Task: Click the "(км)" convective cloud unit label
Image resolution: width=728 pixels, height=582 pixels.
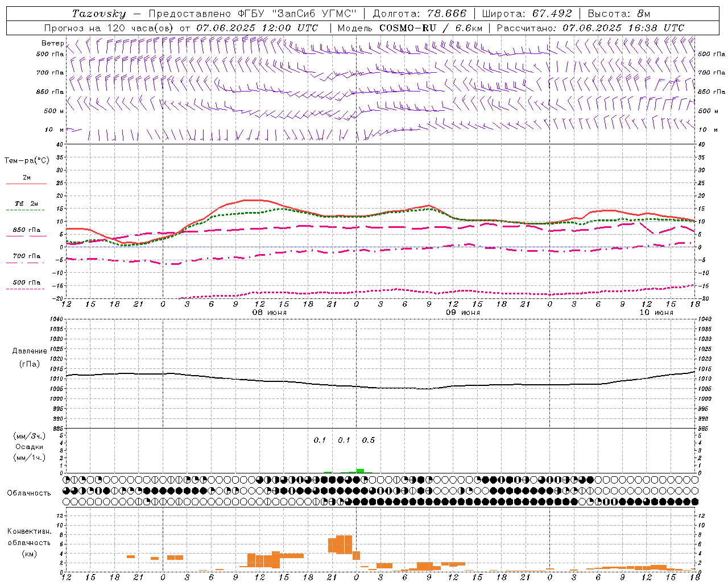Action: point(30,554)
